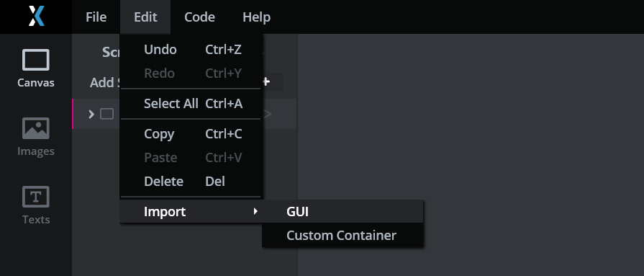This screenshot has width=644, height=276.
Task: Open the Code menu
Action: pos(199,17)
